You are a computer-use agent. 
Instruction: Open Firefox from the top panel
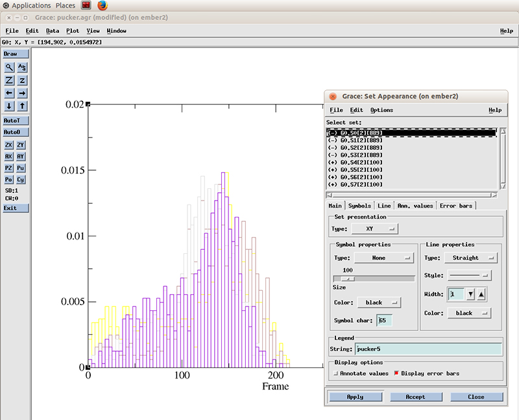point(103,5)
